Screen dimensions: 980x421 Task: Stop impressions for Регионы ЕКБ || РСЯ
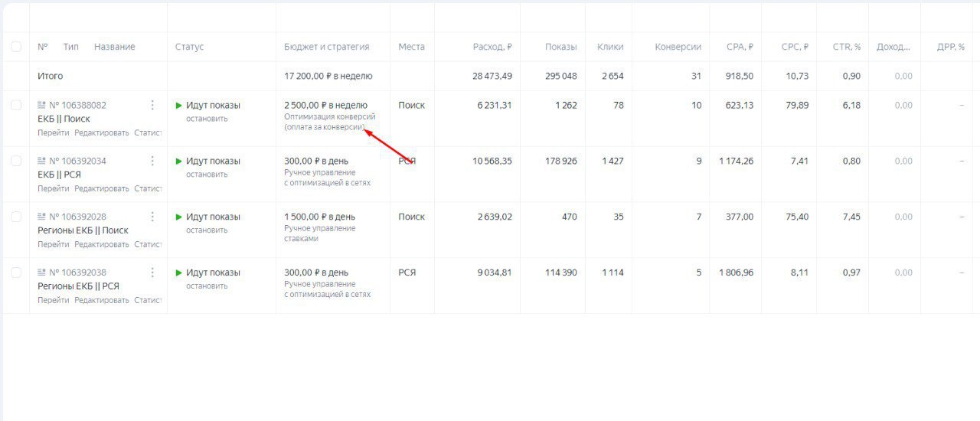207,286
